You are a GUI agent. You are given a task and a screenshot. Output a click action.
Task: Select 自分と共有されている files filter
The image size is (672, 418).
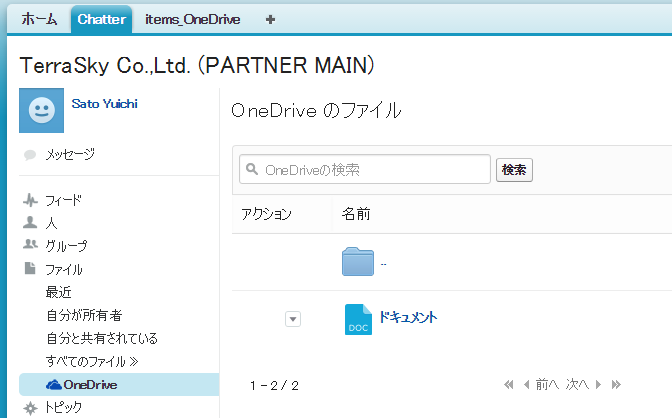pos(102,338)
